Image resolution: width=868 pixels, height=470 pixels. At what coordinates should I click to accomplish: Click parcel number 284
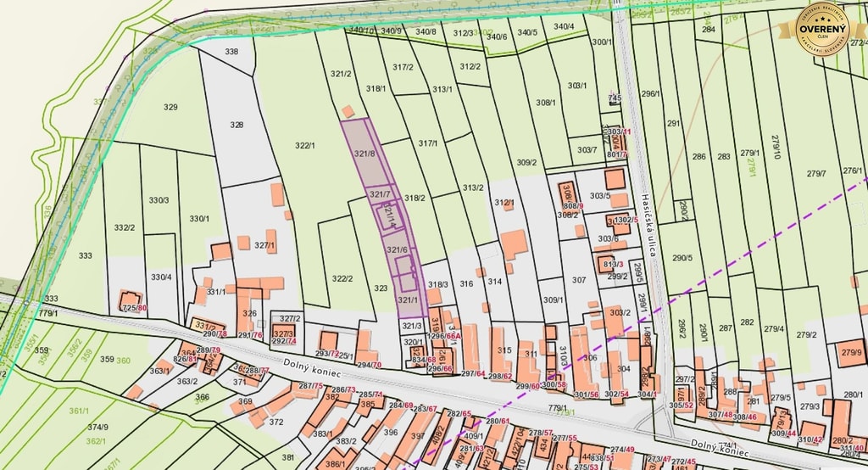(x=709, y=30)
